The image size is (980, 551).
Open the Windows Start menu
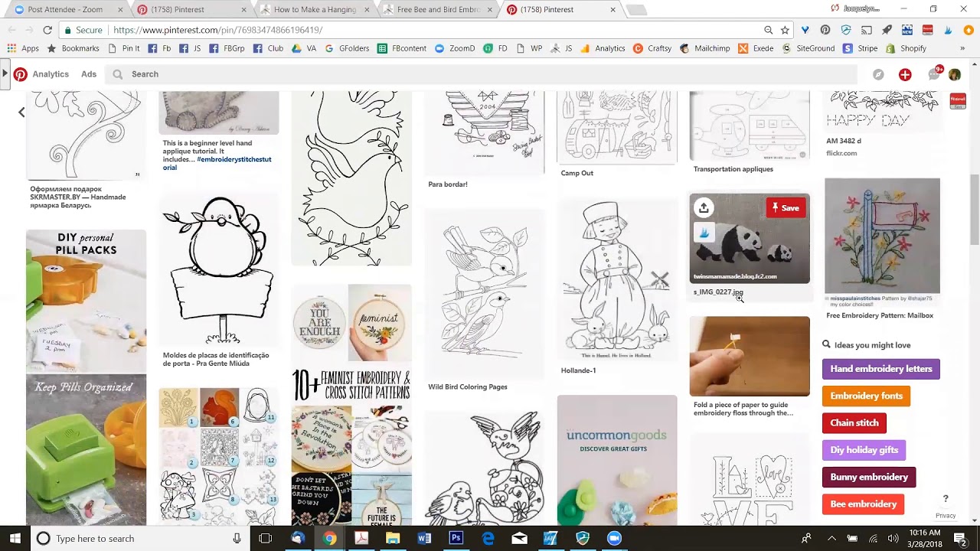pyautogui.click(x=15, y=539)
